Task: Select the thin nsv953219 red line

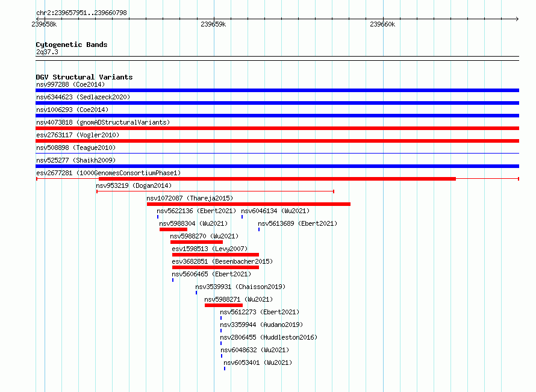Action: click(x=216, y=191)
